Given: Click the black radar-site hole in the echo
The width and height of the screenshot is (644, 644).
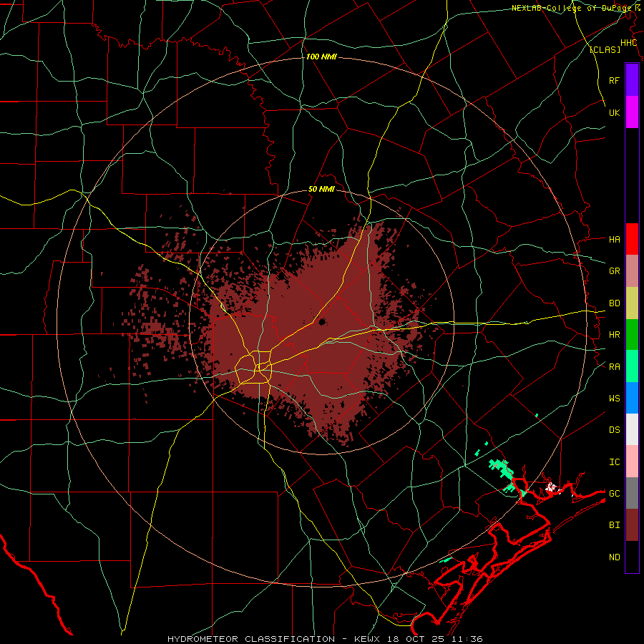Looking at the screenshot, I should pyautogui.click(x=321, y=321).
